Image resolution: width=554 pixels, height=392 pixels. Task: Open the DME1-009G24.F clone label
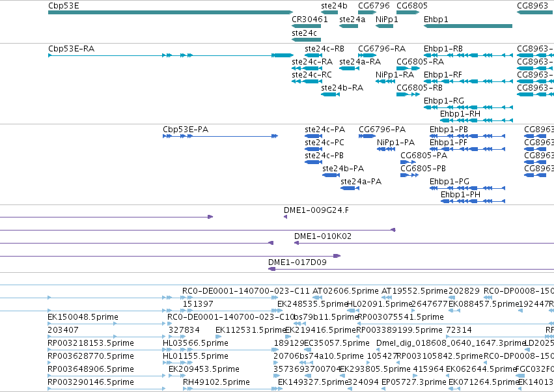click(x=316, y=211)
